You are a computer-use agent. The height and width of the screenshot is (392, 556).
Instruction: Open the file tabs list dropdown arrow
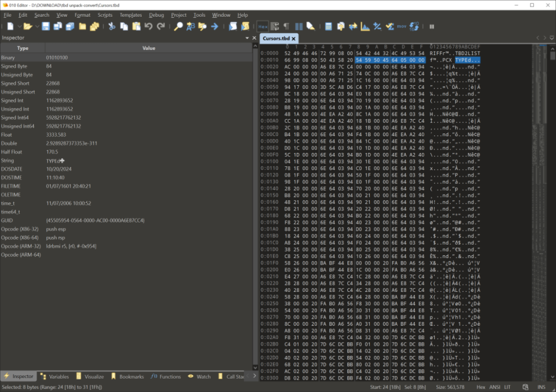pyautogui.click(x=552, y=38)
